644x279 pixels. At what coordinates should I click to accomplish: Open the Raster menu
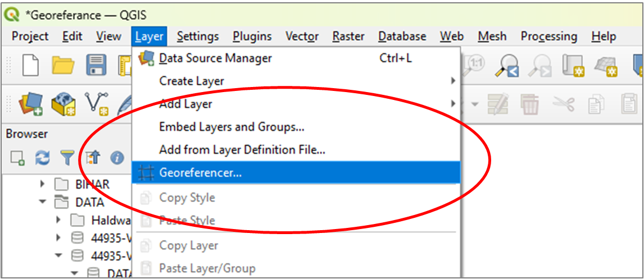[x=349, y=36]
